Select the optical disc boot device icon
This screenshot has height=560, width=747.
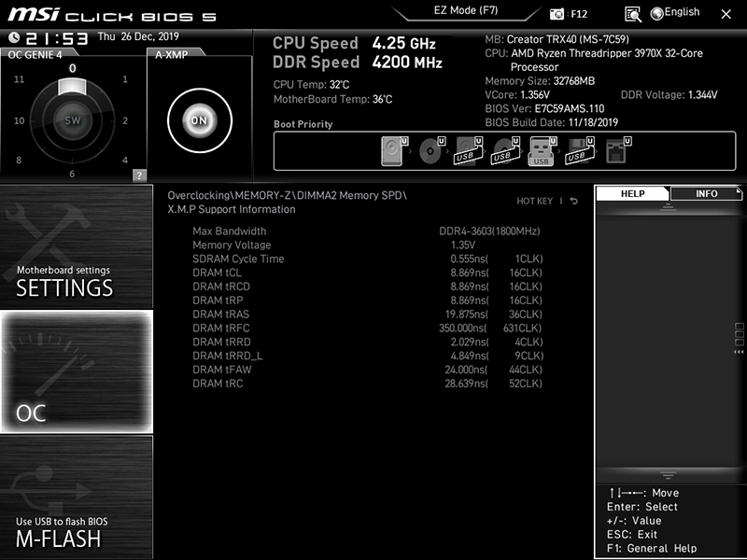point(430,151)
